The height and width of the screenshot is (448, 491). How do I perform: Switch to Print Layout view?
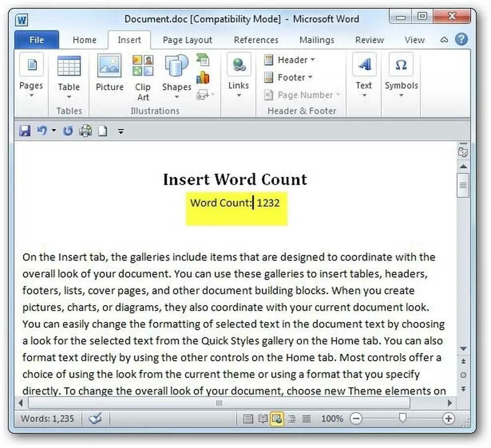click(248, 419)
